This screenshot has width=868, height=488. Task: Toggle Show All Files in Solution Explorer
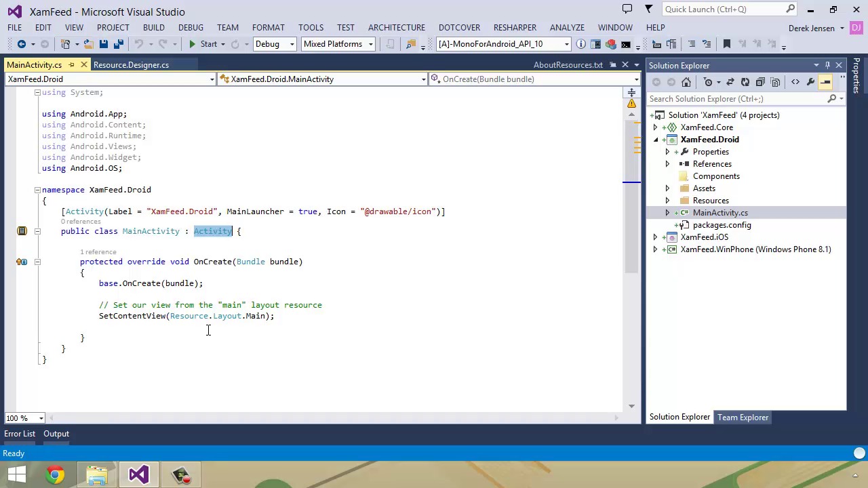775,82
